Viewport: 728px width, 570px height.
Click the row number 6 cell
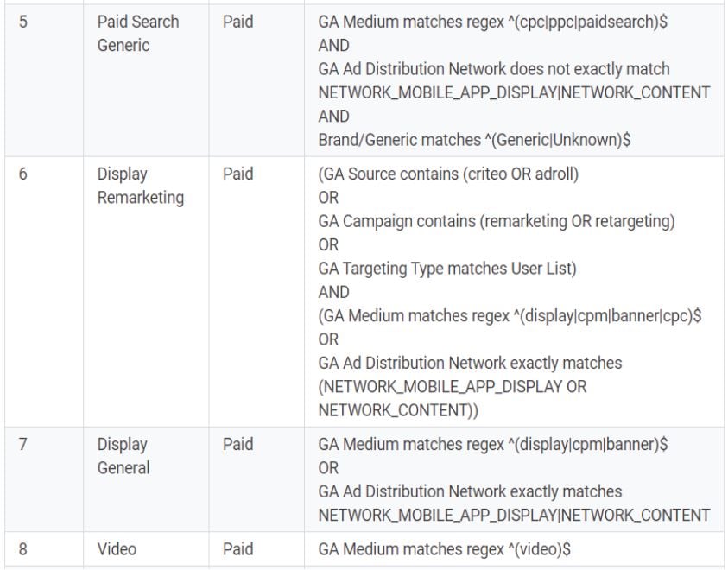click(44, 292)
